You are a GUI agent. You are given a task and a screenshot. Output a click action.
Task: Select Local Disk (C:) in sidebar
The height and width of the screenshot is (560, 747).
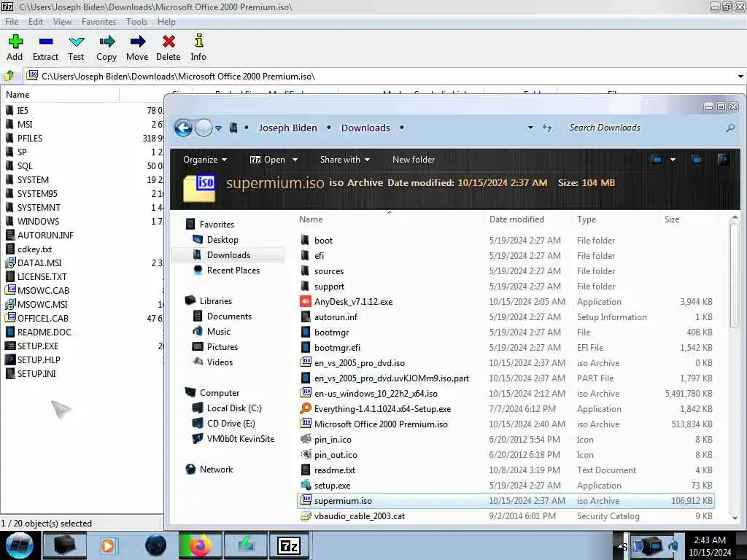click(x=234, y=408)
